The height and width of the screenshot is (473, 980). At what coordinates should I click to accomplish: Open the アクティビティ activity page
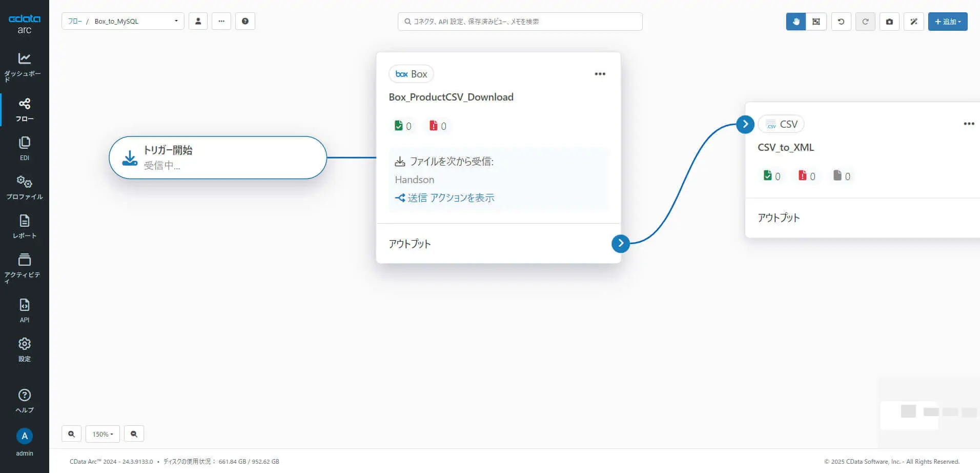(24, 268)
